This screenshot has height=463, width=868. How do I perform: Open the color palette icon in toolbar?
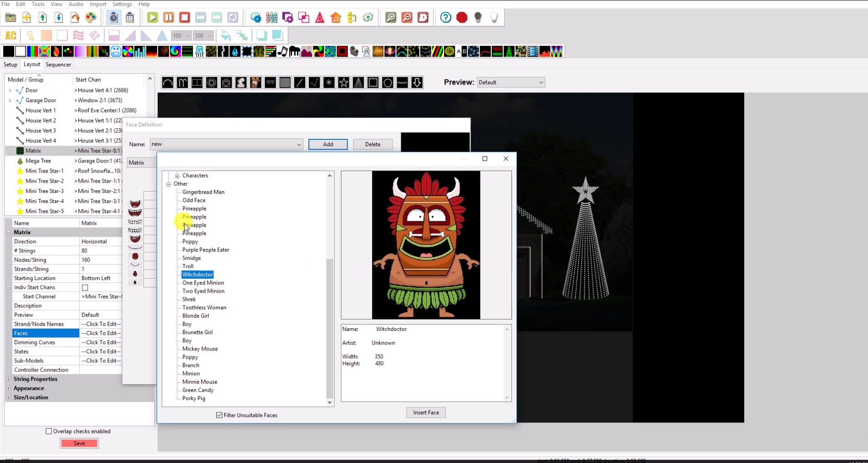91,18
